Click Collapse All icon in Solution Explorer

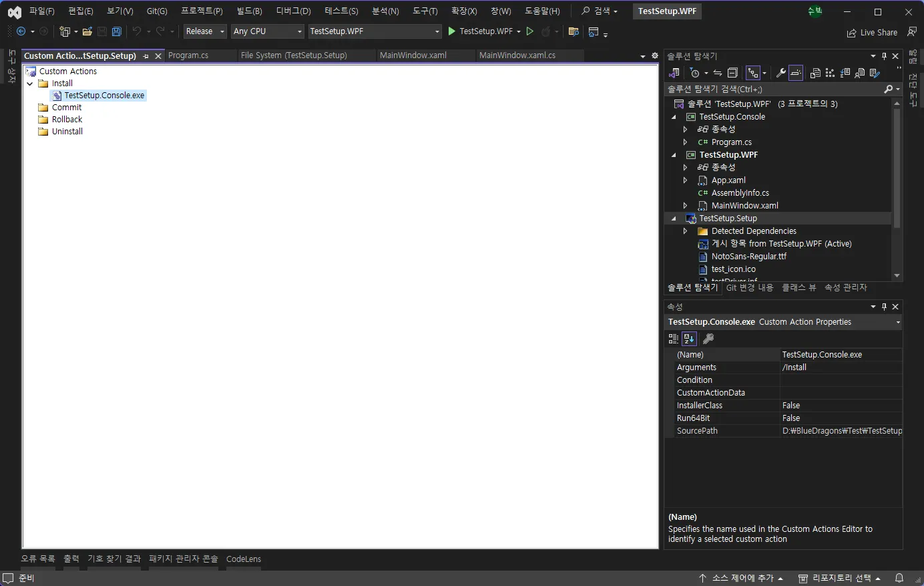[732, 73]
